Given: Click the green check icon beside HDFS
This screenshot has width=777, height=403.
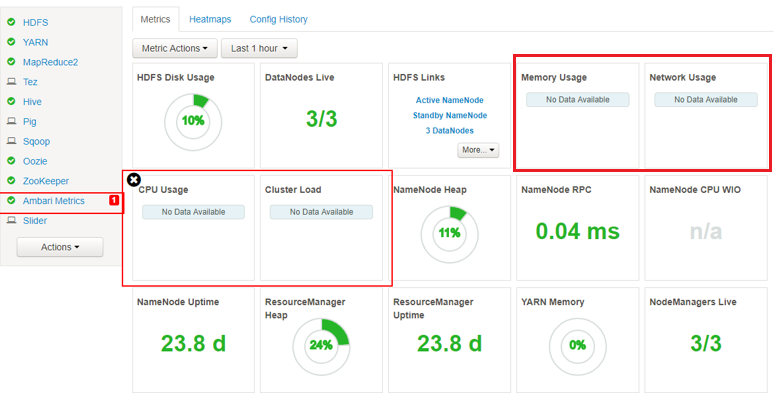Looking at the screenshot, I should coord(11,22).
